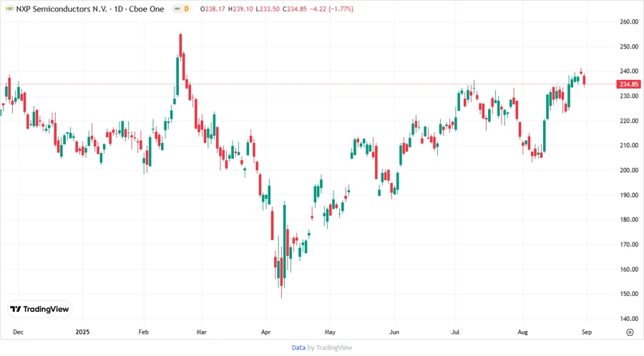Click the H239.10 high value

[240, 9]
